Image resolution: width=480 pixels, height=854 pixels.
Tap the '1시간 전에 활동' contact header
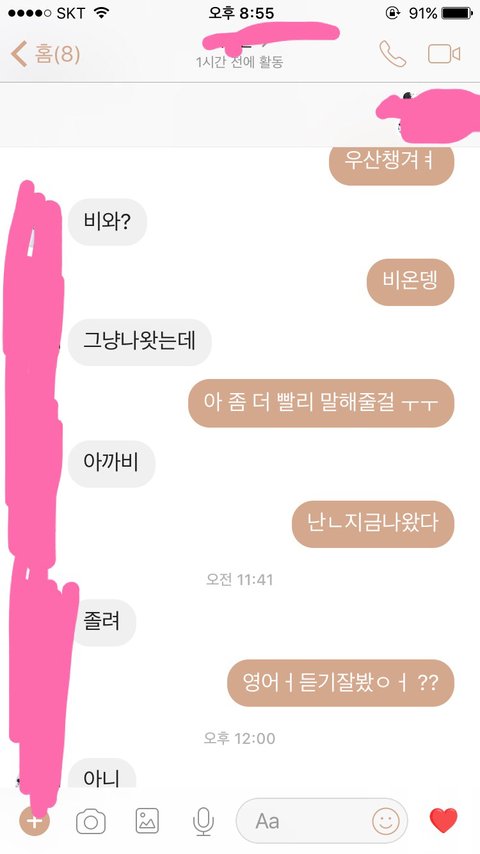point(240,62)
